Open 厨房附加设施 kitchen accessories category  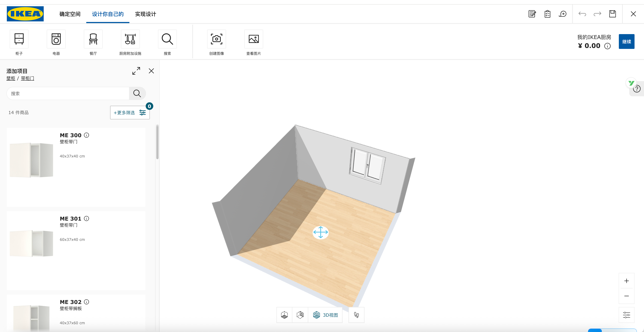[x=130, y=39]
